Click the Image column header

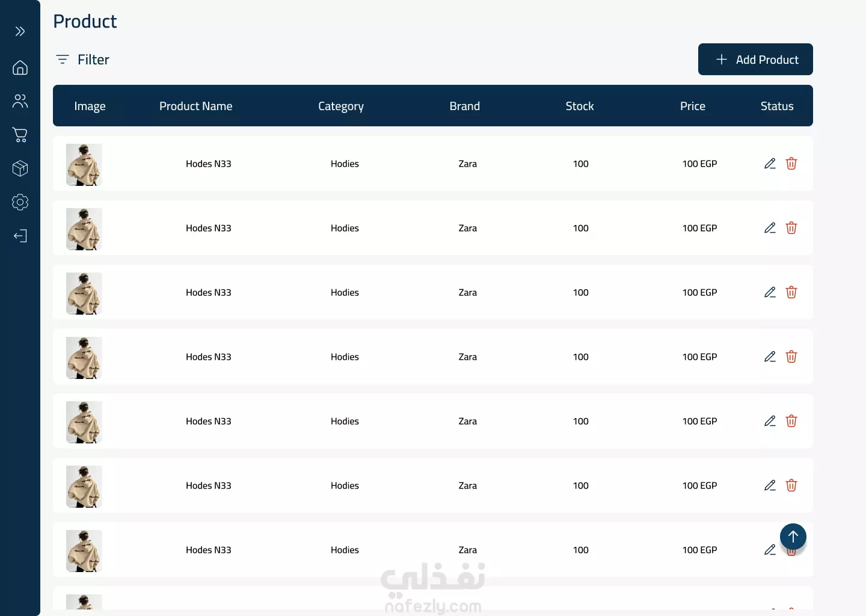pyautogui.click(x=90, y=106)
